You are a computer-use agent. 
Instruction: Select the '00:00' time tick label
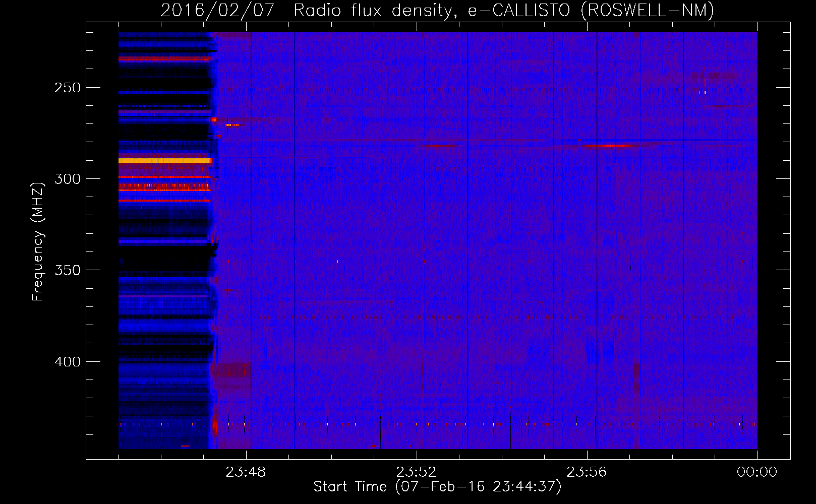[x=757, y=472]
